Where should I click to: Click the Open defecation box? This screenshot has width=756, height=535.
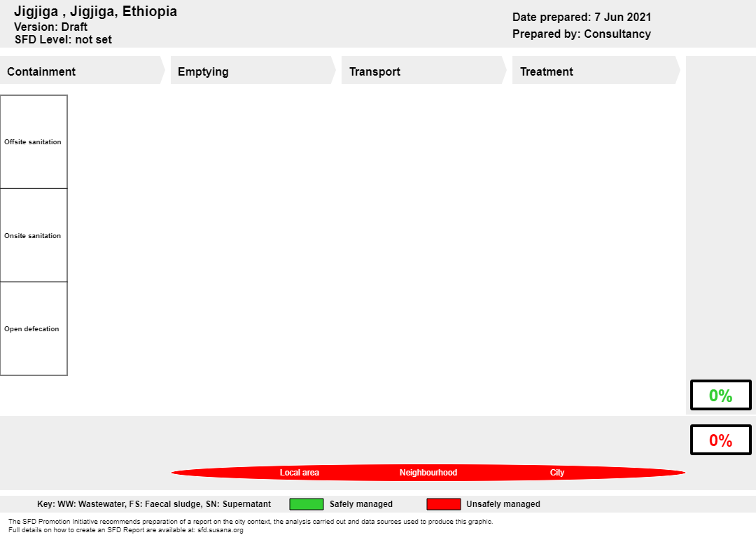pos(34,328)
